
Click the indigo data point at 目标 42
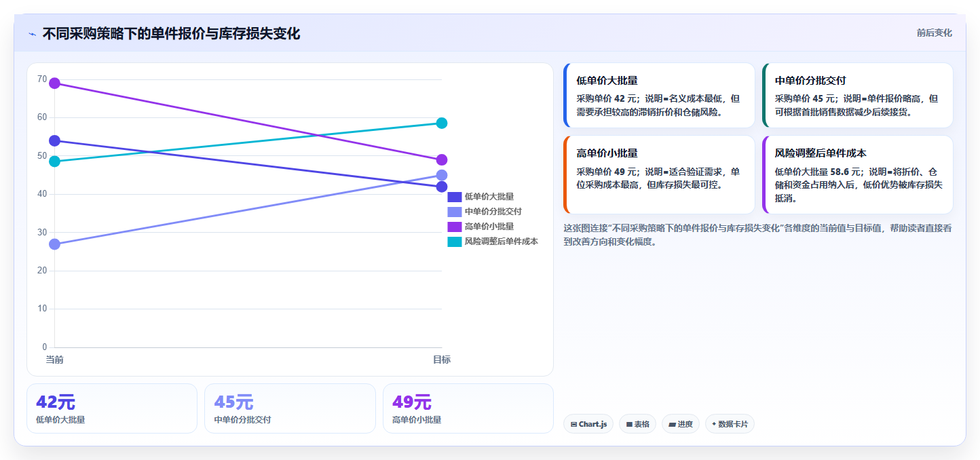442,187
